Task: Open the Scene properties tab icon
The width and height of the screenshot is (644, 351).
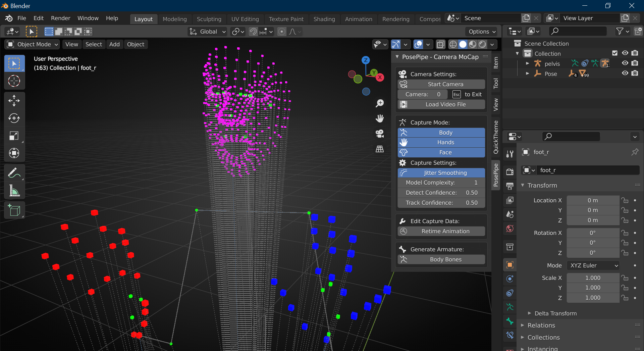Action: (x=510, y=214)
